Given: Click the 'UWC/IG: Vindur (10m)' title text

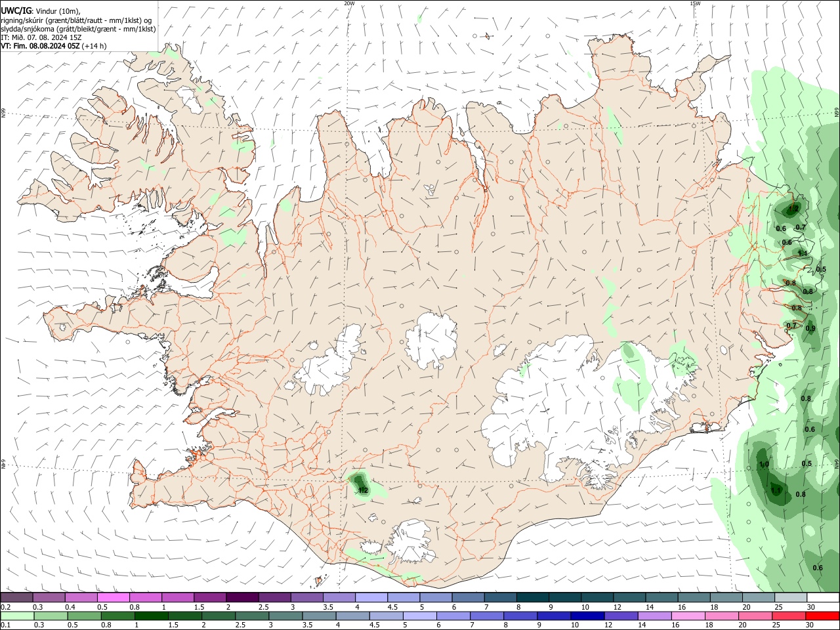Looking at the screenshot, I should tap(40, 11).
